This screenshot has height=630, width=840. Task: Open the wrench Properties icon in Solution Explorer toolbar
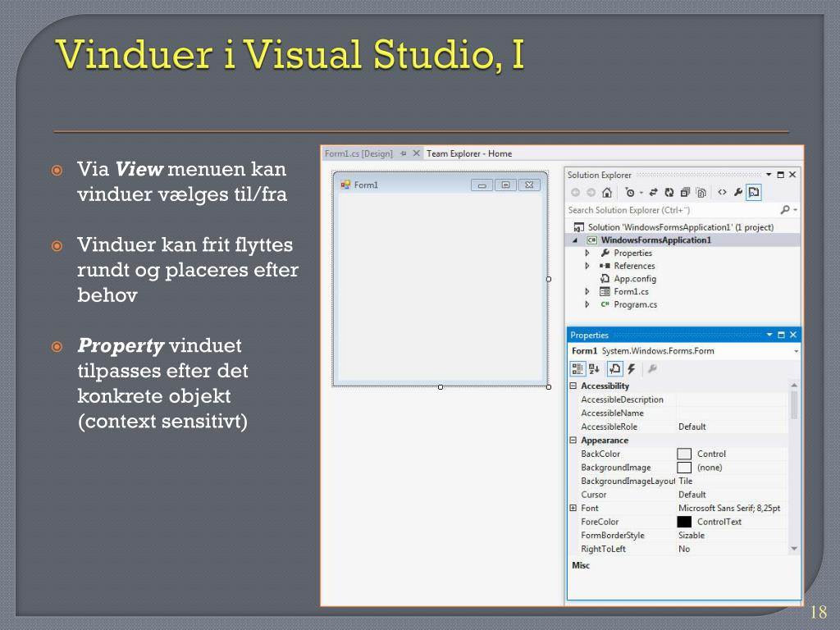tap(737, 192)
